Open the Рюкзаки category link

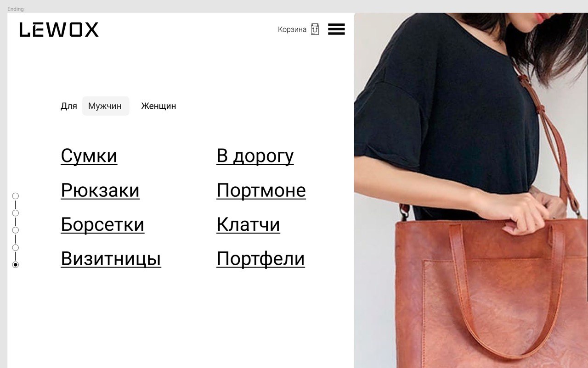tap(100, 190)
